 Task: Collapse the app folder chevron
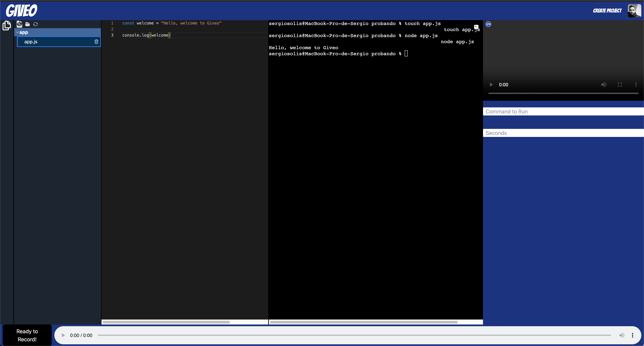tap(17, 32)
